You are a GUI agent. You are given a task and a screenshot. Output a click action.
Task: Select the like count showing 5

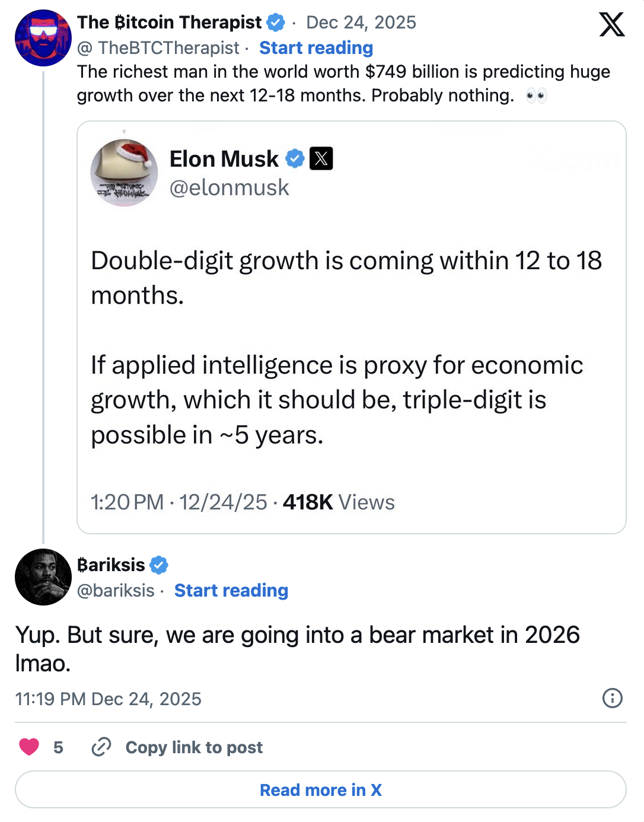(58, 747)
